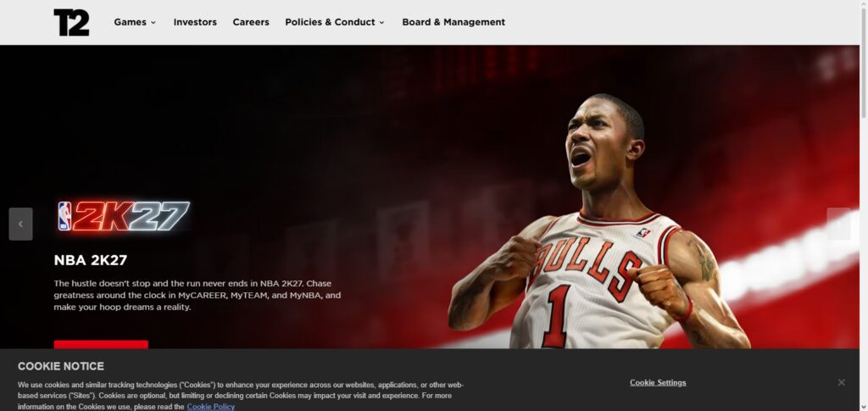The width and height of the screenshot is (868, 411).
Task: Advance to the next carousel slide
Action: click(838, 224)
